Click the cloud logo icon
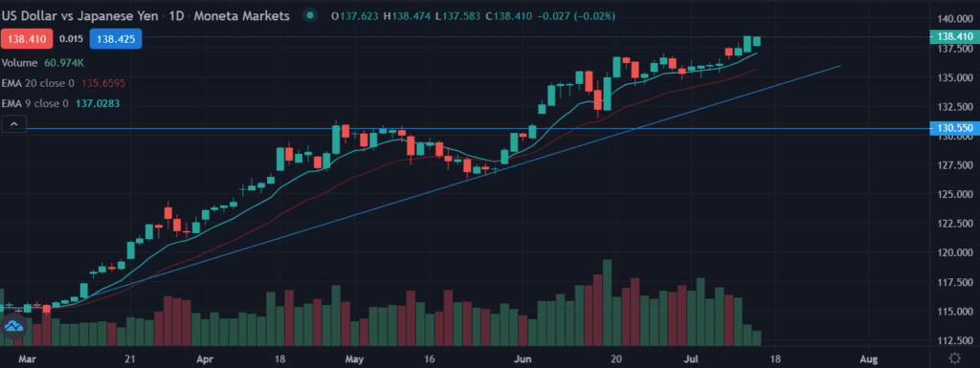The height and width of the screenshot is (368, 980). click(x=13, y=326)
